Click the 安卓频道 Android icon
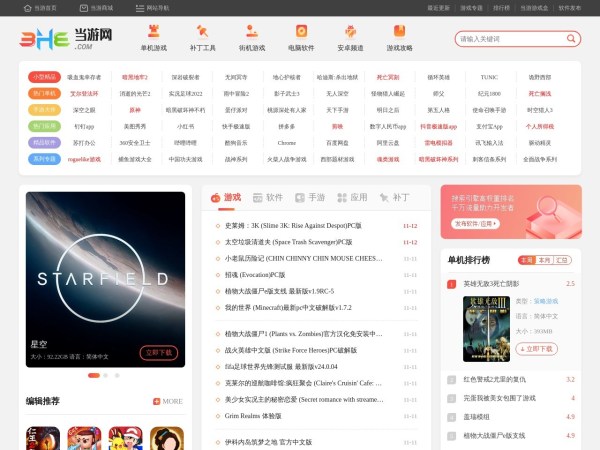600x450 pixels. 350,31
